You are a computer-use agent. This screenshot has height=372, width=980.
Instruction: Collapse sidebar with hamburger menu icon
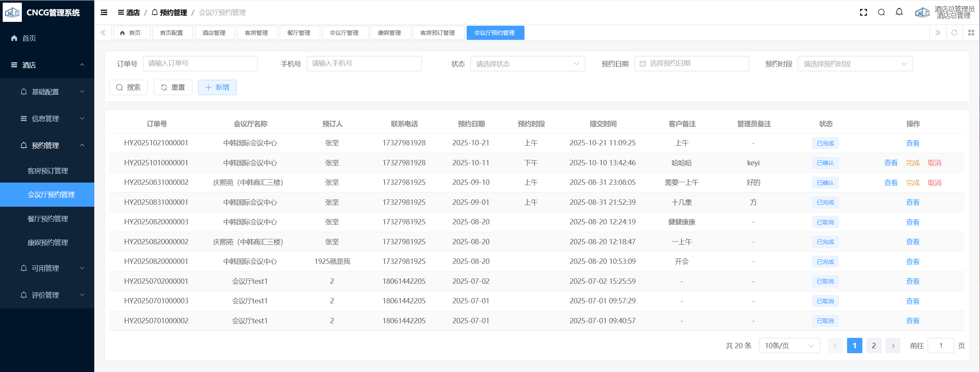[104, 12]
